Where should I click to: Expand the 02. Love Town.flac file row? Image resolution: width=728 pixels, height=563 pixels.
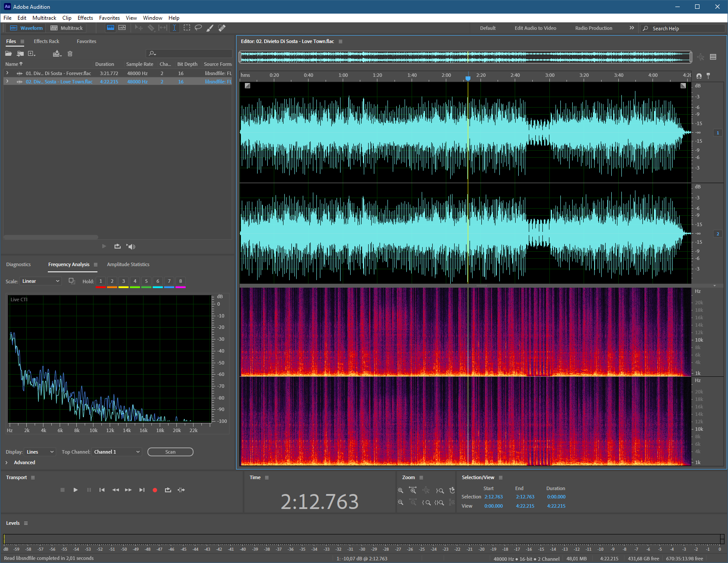[7, 81]
